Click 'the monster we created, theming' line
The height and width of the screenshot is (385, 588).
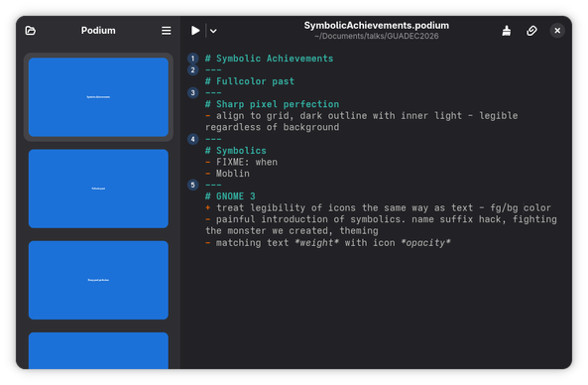(x=292, y=231)
